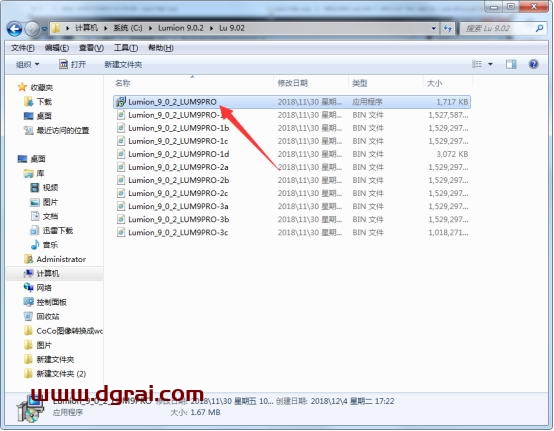
Task: Sort by the 修改日期 column header
Action: (293, 83)
